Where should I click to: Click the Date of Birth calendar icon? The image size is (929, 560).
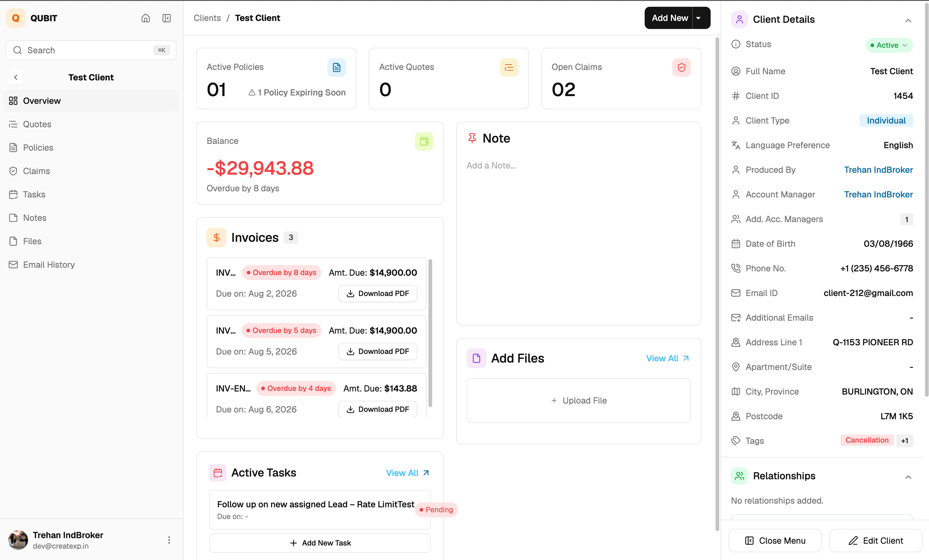[736, 244]
